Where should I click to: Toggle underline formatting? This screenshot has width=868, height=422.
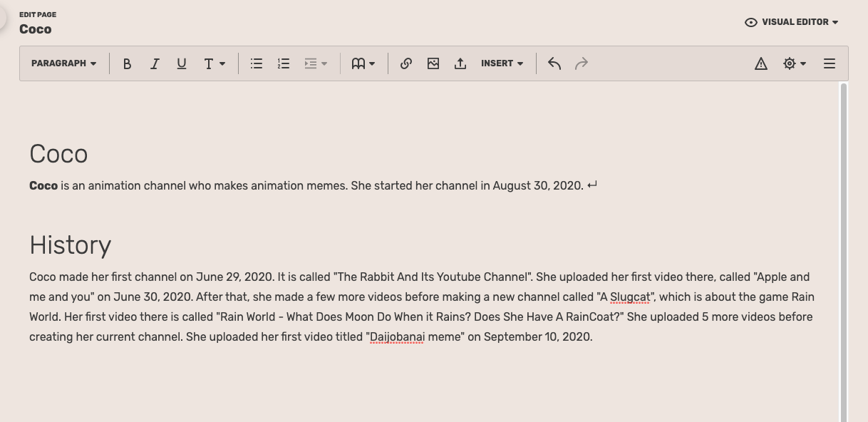click(182, 63)
